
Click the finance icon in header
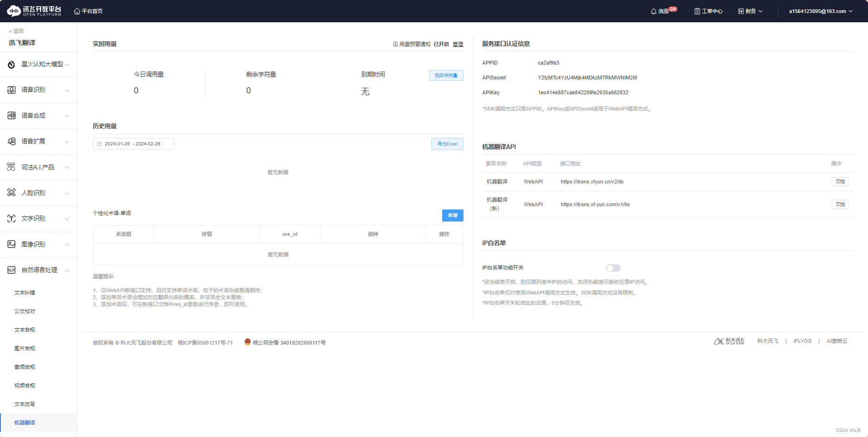741,11
